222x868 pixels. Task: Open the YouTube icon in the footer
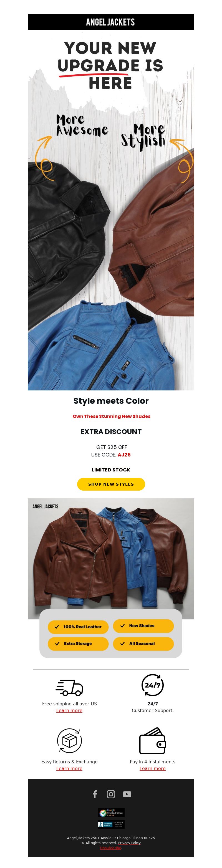[127, 794]
